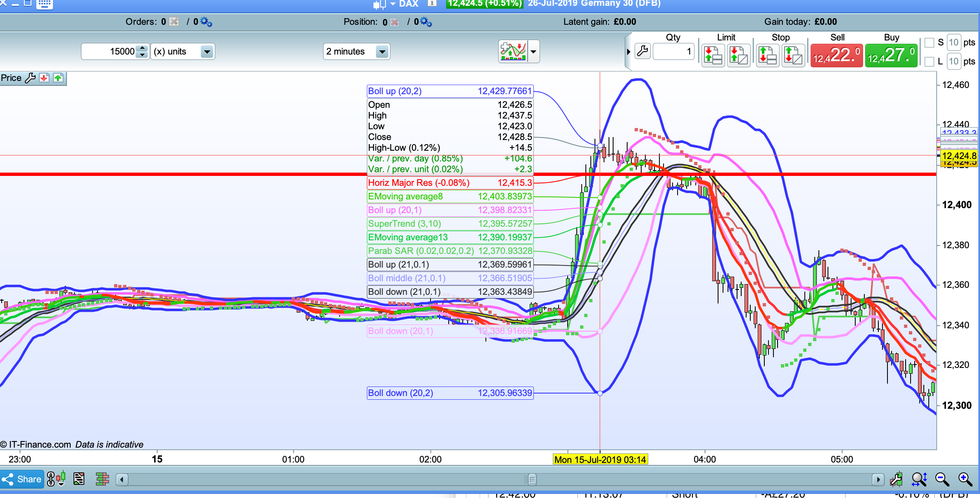980x498 pixels.
Task: Click the first Limit order icon
Action: 713,55
